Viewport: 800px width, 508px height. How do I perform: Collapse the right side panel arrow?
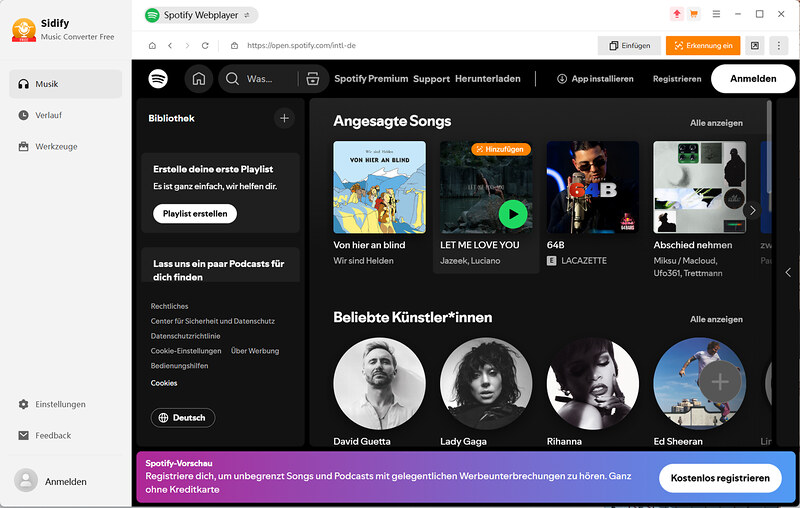click(x=788, y=272)
